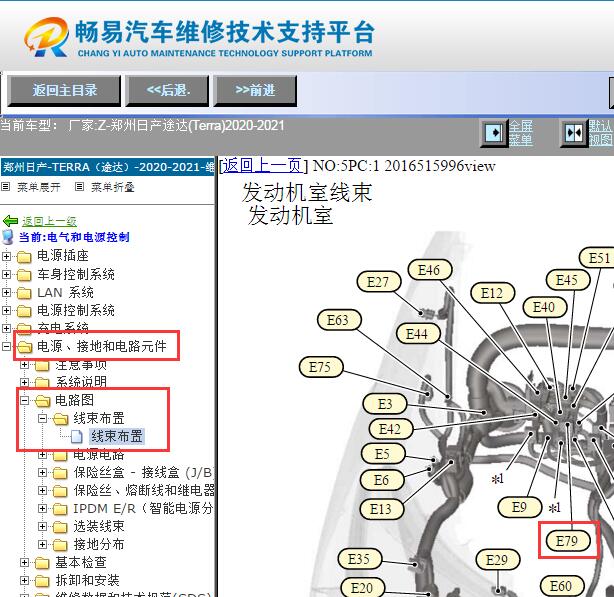The image size is (614, 597).
Task: Collapse the 线束布置 folder node
Action: click(x=42, y=418)
